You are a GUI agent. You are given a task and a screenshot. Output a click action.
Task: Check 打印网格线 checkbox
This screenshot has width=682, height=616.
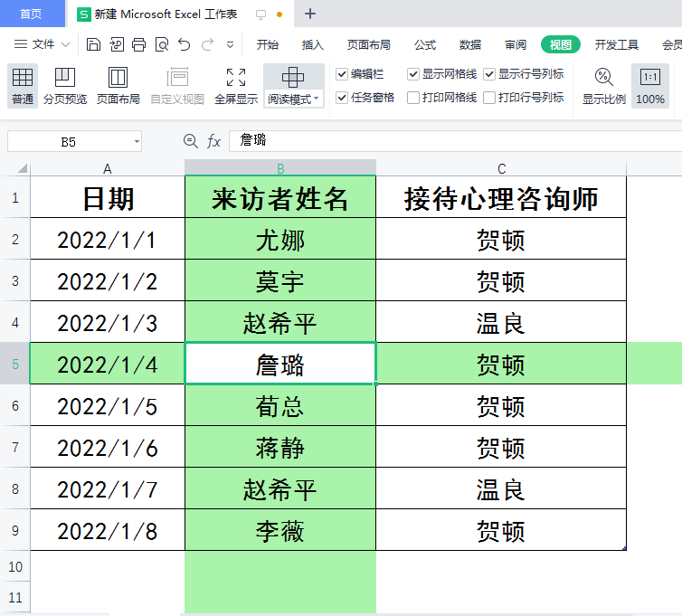click(413, 98)
